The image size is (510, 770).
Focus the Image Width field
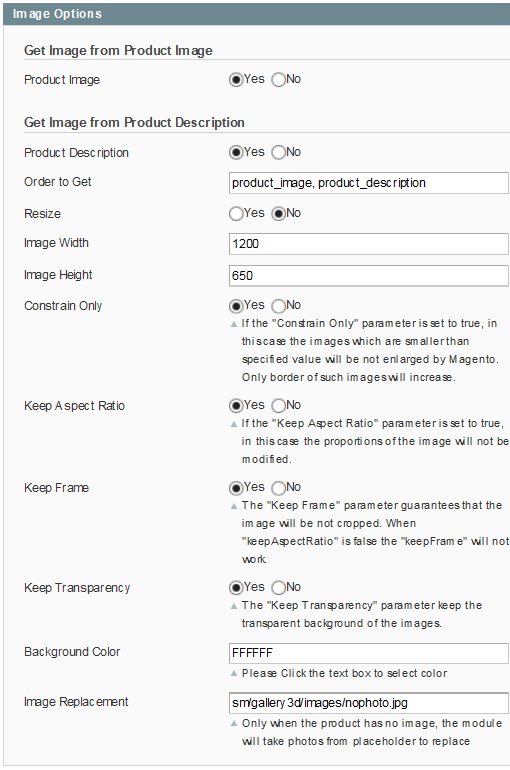(x=369, y=244)
